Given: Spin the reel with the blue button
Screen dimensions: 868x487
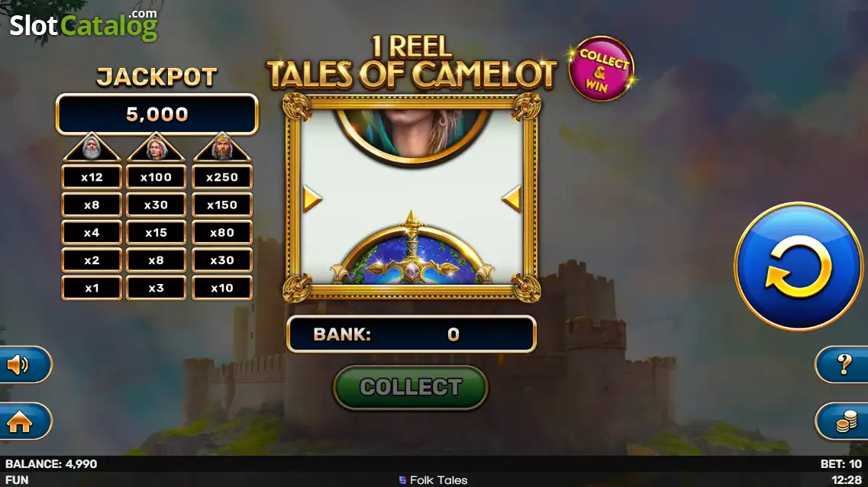Looking at the screenshot, I should point(799,266).
